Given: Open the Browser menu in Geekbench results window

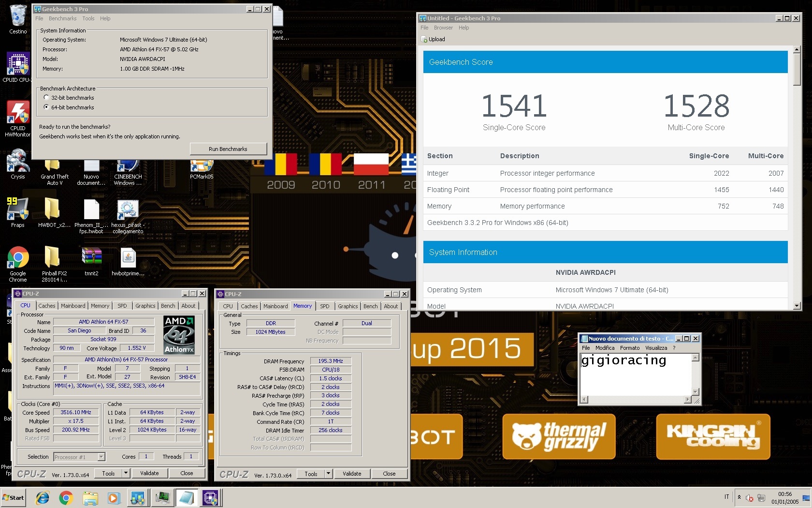Looking at the screenshot, I should pyautogui.click(x=443, y=28).
